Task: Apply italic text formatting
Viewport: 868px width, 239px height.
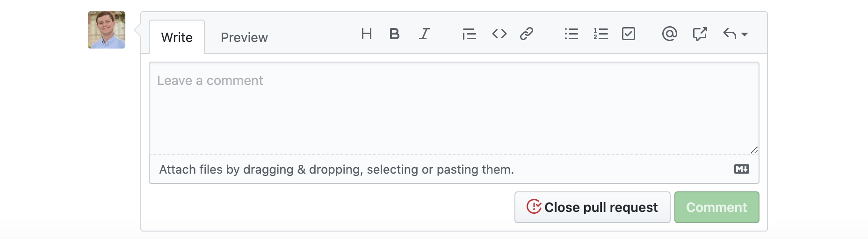Action: pyautogui.click(x=424, y=34)
